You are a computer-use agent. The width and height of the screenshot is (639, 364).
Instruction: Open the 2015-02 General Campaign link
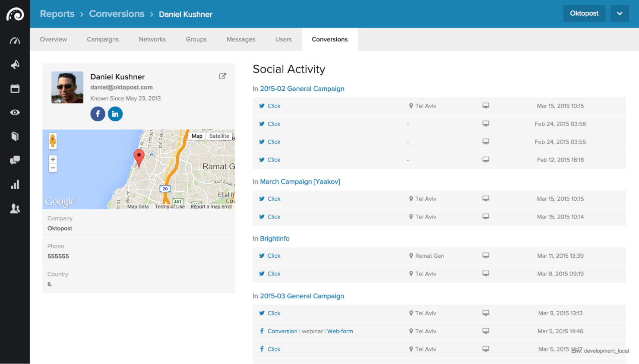point(302,89)
